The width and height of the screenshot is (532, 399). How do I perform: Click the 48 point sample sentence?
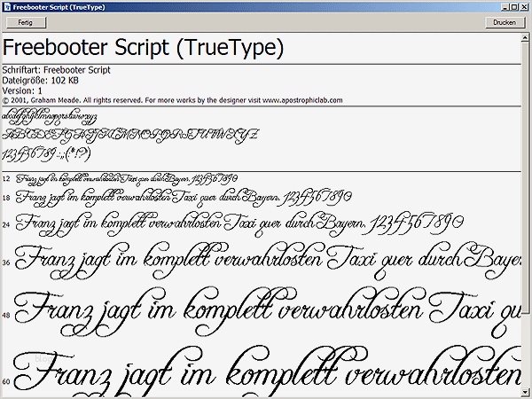point(266,310)
